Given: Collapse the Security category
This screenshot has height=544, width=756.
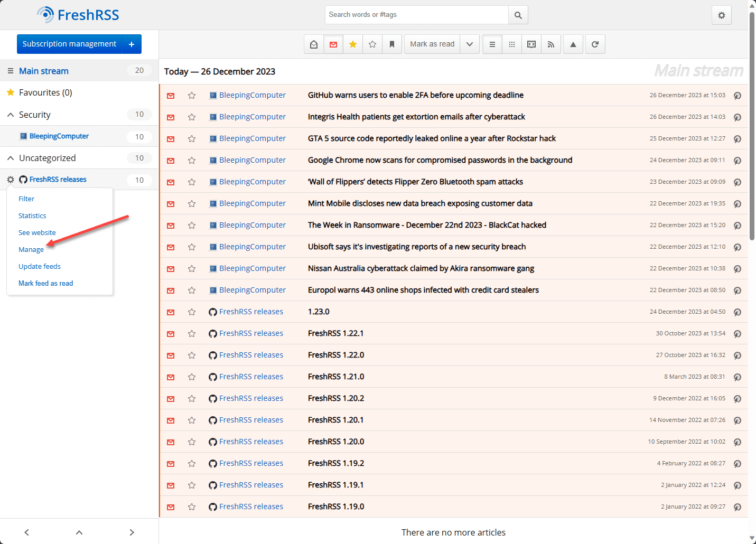Looking at the screenshot, I should pos(11,115).
